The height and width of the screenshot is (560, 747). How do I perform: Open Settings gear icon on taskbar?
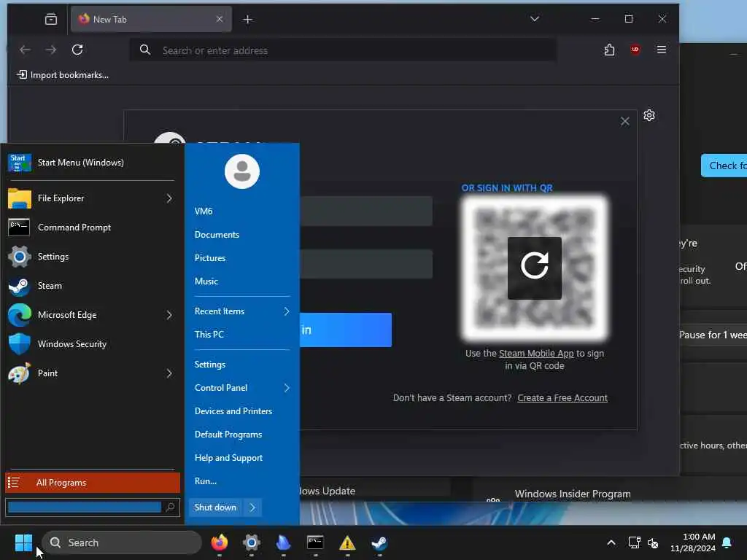click(251, 542)
